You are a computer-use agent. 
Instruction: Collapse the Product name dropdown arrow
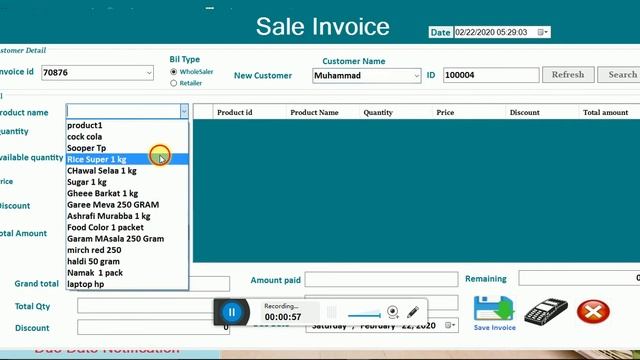[x=184, y=111]
